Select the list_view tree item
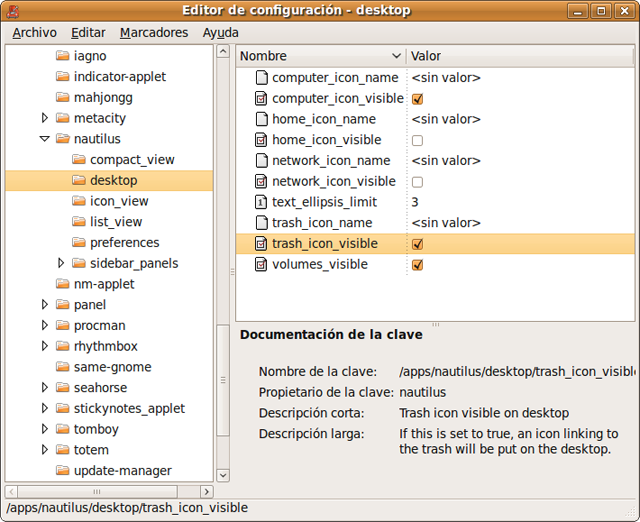Screen dimensions: 640x522 (116, 222)
